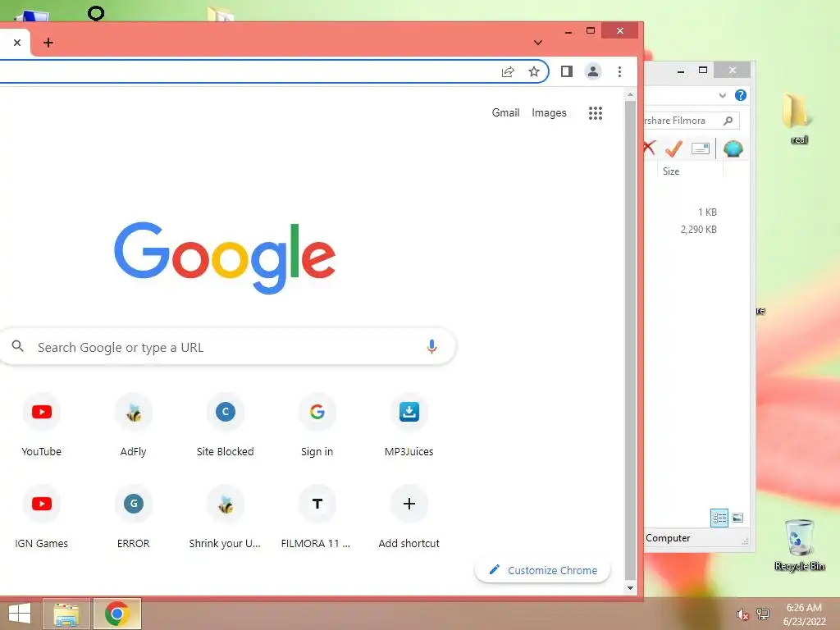Click the muted volume tray icon
Image resolution: width=840 pixels, height=630 pixels.
click(x=742, y=614)
